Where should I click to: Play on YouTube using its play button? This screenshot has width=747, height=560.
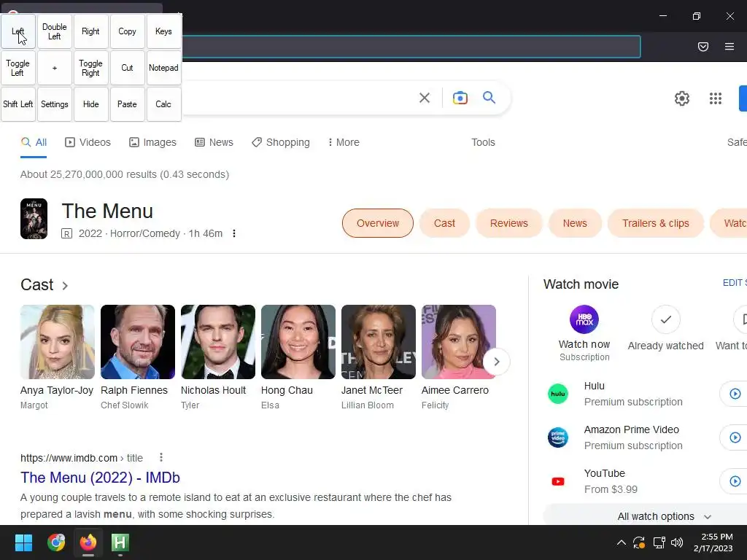pos(735,481)
